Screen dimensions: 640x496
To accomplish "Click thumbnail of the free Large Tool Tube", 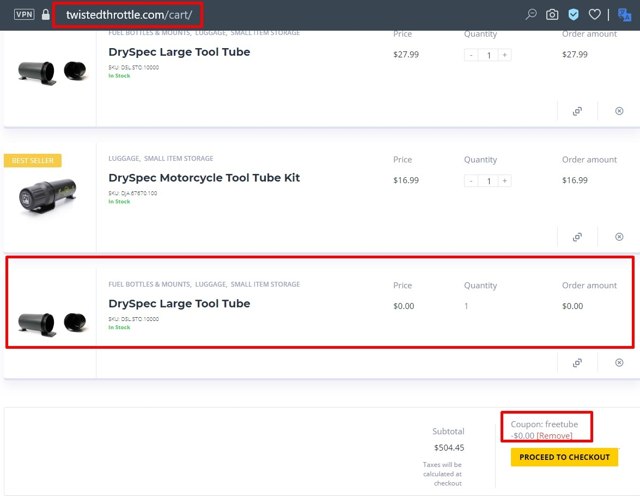I will click(x=52, y=324).
